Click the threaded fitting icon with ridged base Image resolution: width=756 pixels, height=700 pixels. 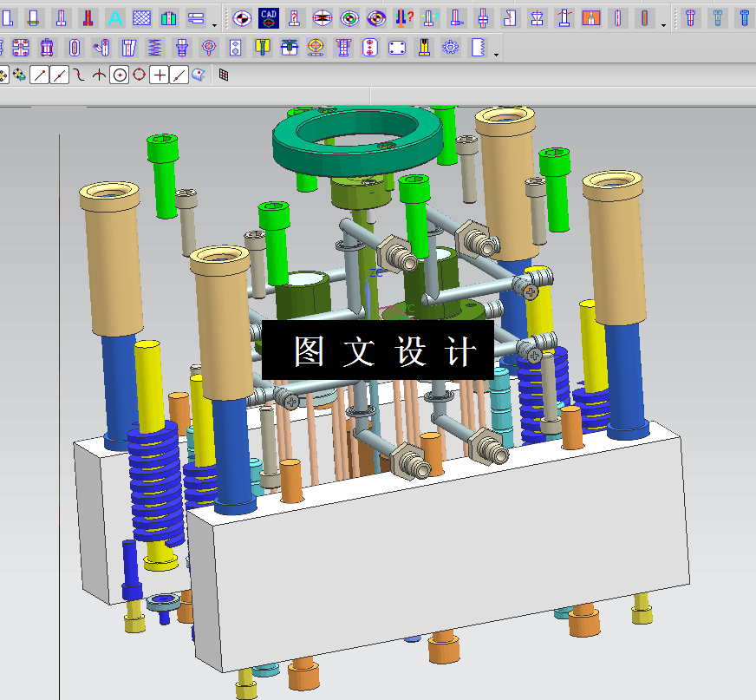point(182,48)
